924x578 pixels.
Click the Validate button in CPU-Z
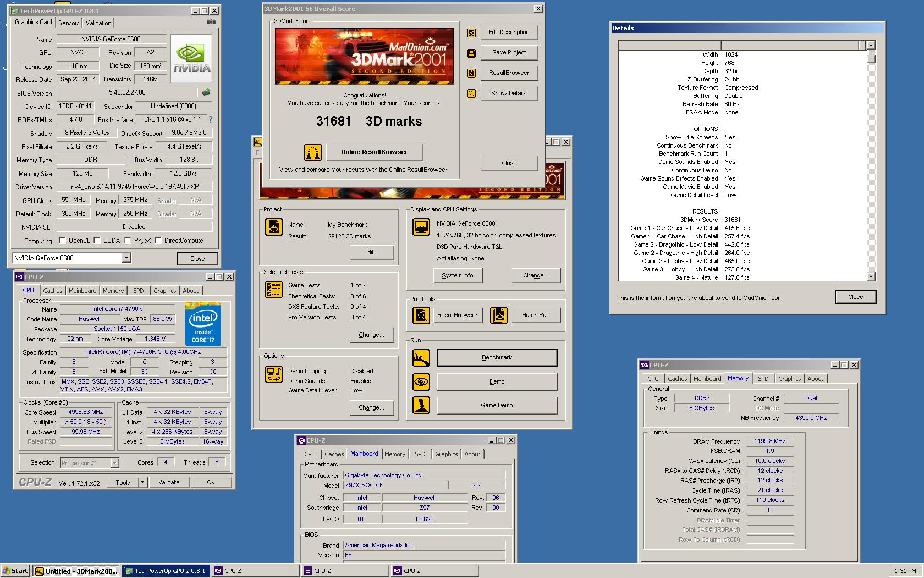tap(169, 482)
